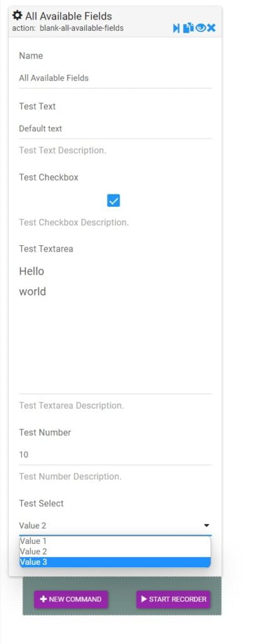Click the Test Select field showing Value 2
The image size is (253, 644).
[115, 525]
